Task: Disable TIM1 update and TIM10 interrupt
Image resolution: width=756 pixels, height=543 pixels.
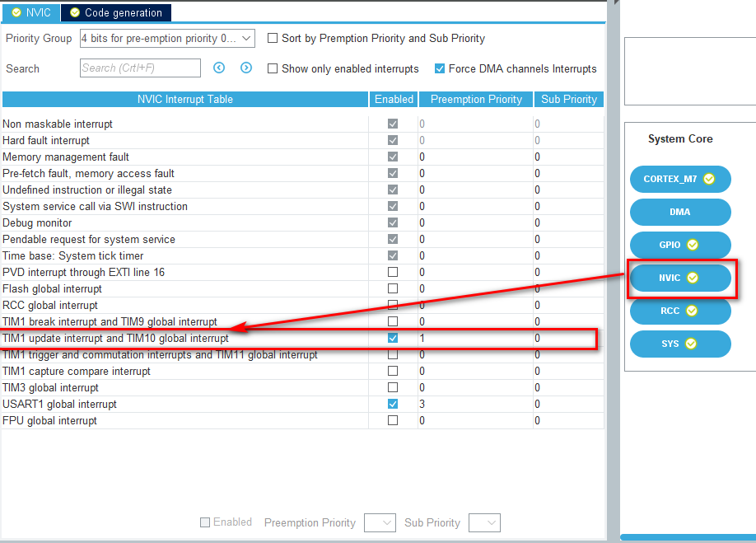Action: pyautogui.click(x=393, y=338)
